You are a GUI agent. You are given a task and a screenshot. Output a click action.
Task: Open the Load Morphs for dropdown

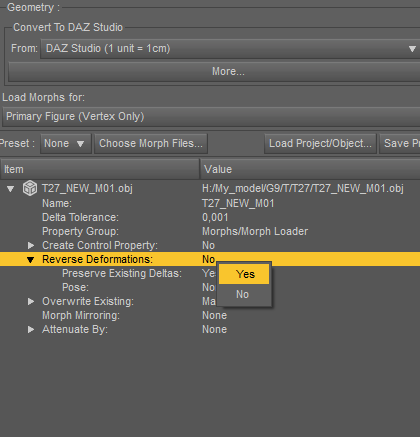coord(211,117)
